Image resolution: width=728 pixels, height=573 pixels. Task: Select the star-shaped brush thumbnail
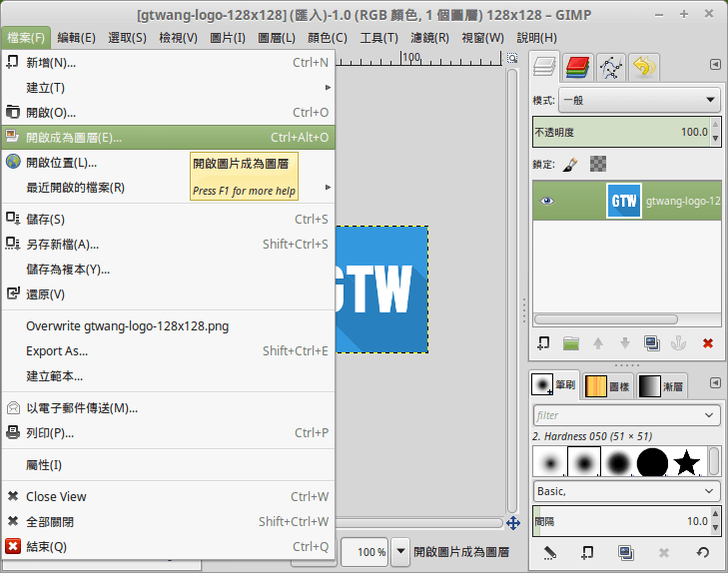click(686, 462)
